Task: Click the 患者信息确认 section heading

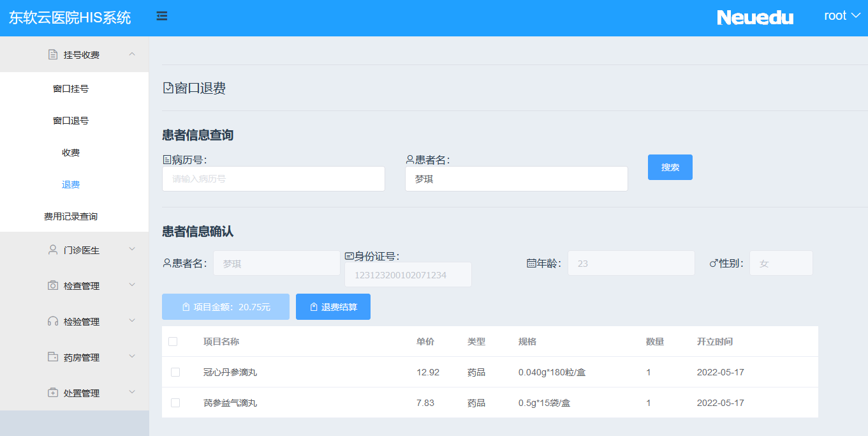Action: [x=198, y=232]
